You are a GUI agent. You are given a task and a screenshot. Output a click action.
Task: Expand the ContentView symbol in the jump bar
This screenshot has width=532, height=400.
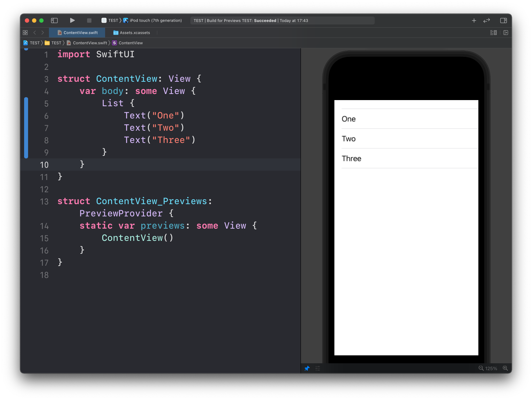pos(130,43)
